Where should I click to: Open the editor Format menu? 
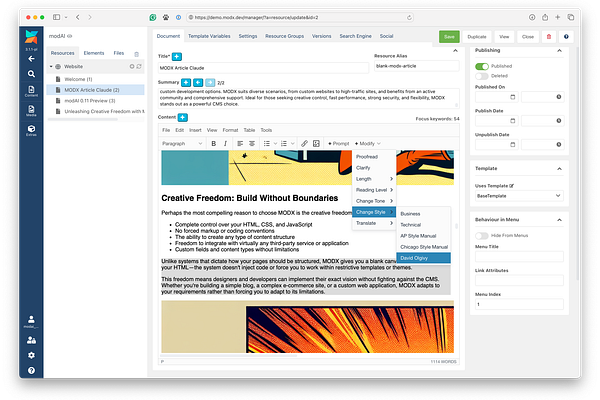[230, 130]
